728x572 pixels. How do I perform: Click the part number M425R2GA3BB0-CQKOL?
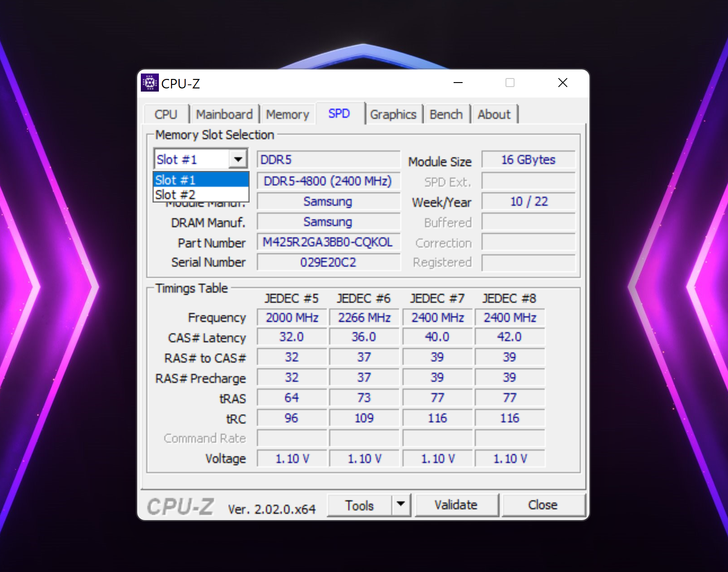(329, 242)
